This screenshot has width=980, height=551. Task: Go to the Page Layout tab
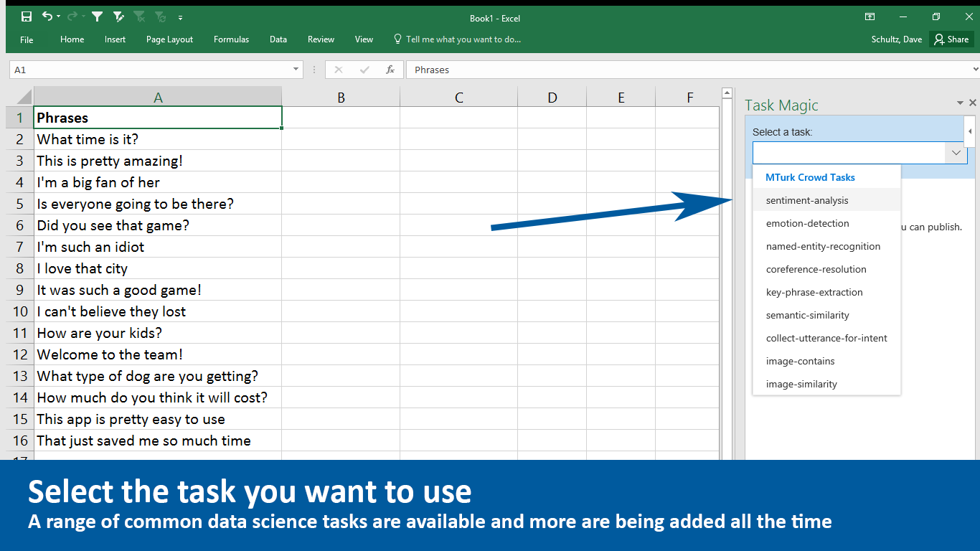(x=169, y=39)
